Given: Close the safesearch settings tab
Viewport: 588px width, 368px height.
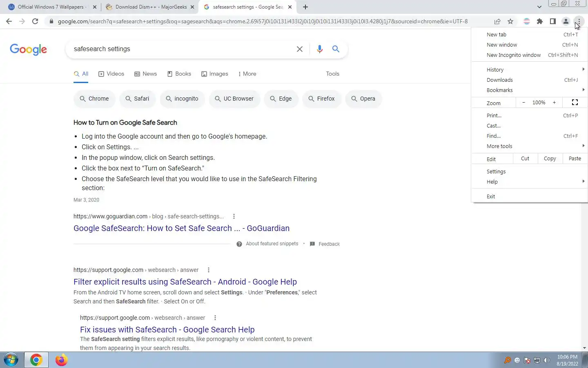Looking at the screenshot, I should (x=290, y=7).
